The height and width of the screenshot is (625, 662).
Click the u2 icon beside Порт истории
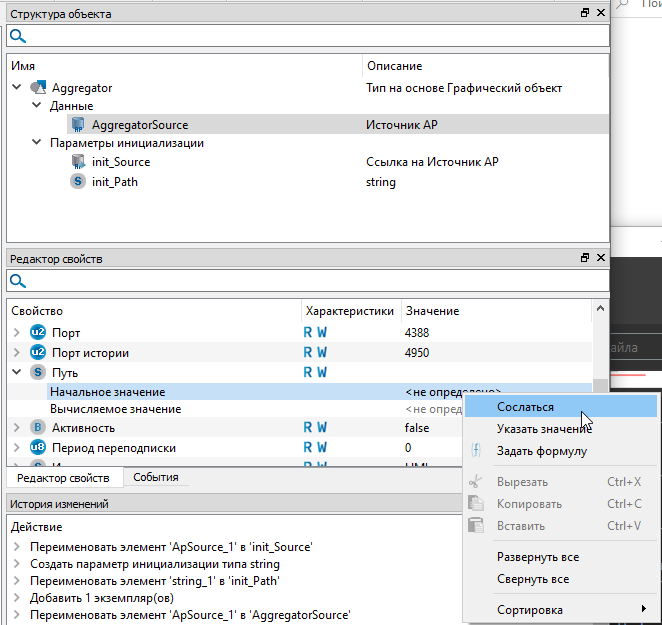click(x=38, y=352)
